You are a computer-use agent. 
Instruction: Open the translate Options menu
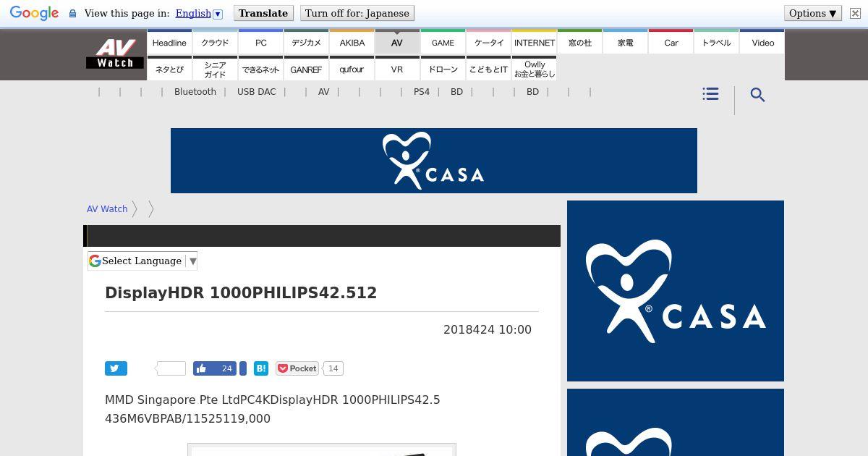813,13
